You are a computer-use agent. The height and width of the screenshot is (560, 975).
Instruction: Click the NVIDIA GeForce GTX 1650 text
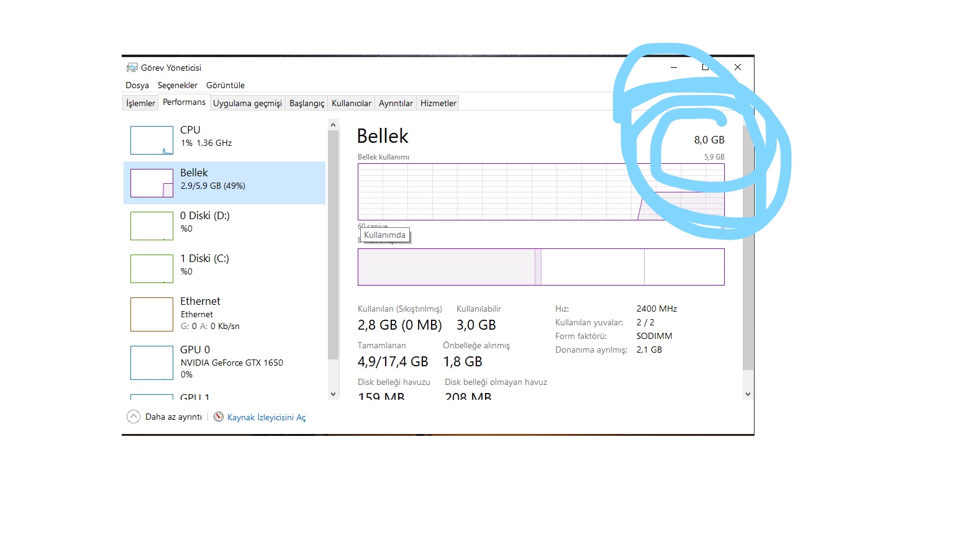pyautogui.click(x=232, y=363)
